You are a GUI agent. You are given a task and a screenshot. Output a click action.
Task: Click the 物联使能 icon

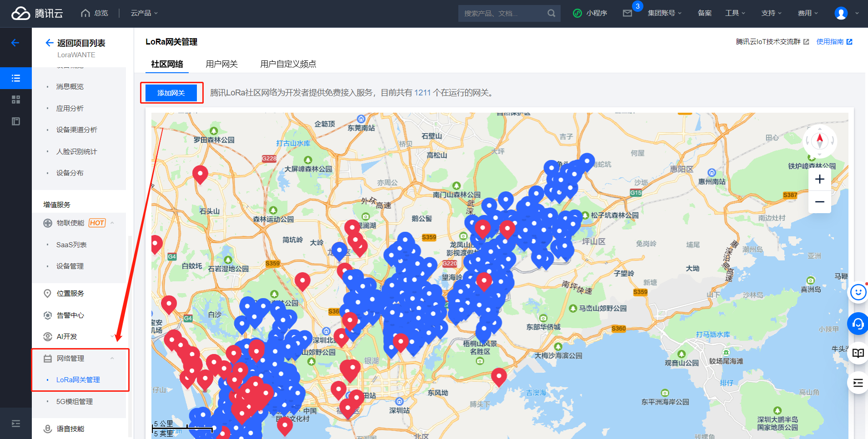point(47,223)
